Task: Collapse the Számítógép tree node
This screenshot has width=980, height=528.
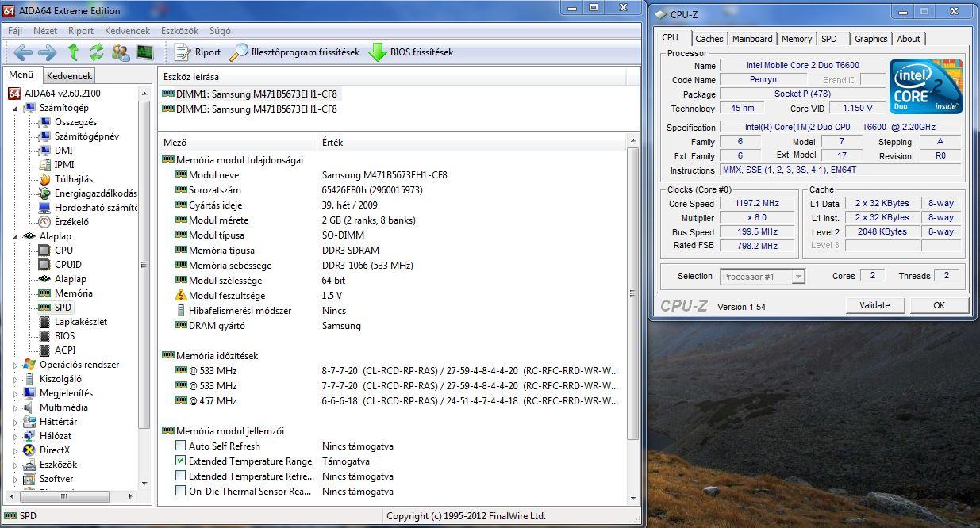Action: (16, 109)
